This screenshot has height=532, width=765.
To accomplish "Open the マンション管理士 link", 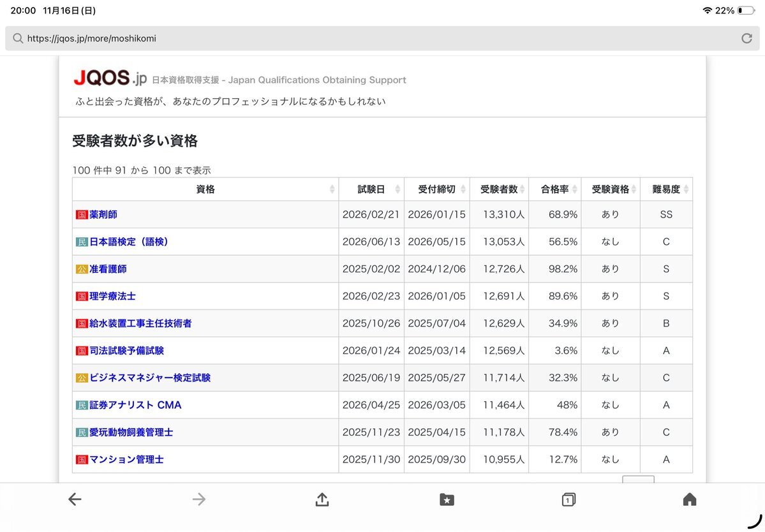I will click(126, 459).
